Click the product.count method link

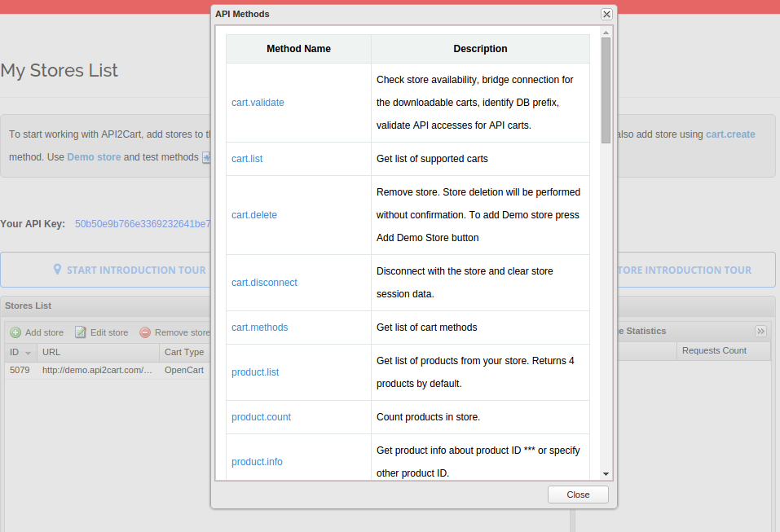click(261, 416)
